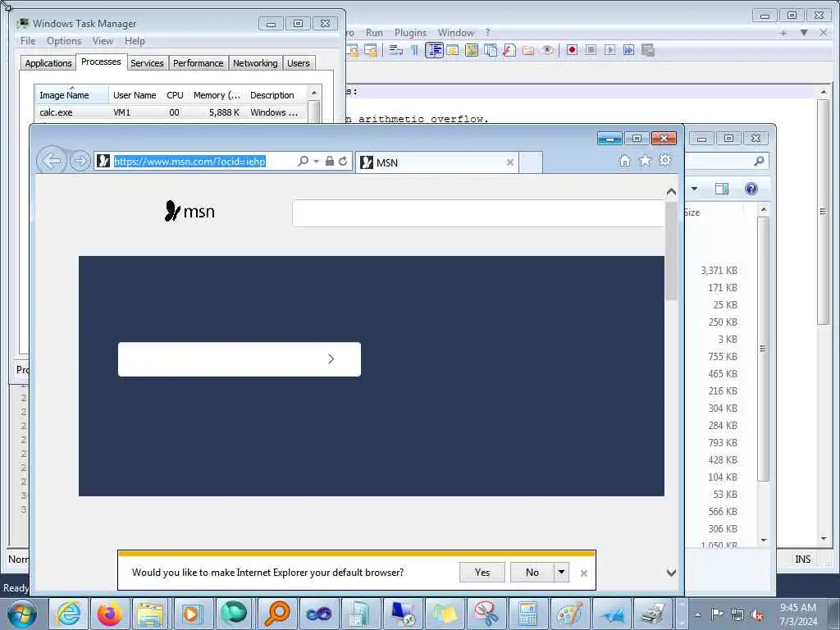Open Task Manager Help menu
The width and height of the screenshot is (840, 630).
pos(135,41)
